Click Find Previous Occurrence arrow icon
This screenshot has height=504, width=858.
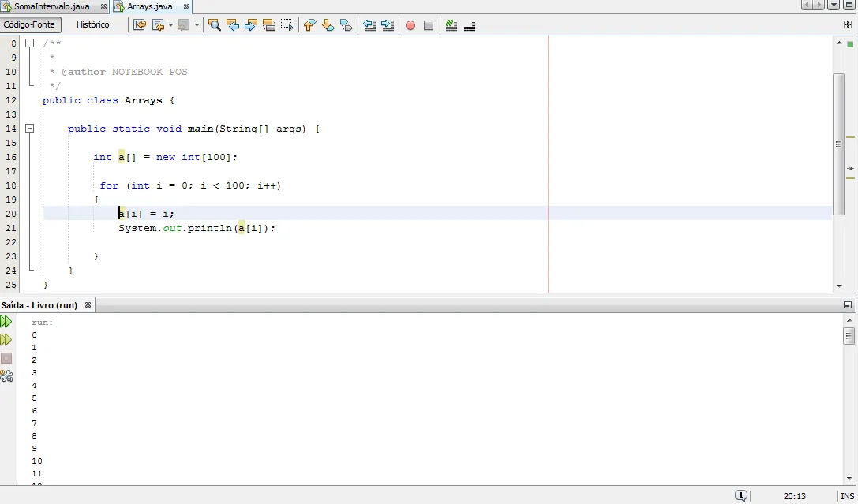233,25
